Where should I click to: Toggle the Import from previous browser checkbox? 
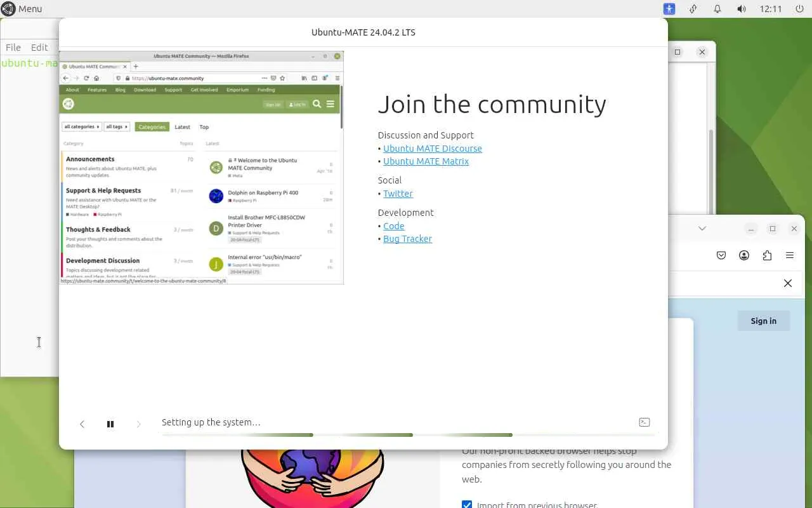pos(467,505)
